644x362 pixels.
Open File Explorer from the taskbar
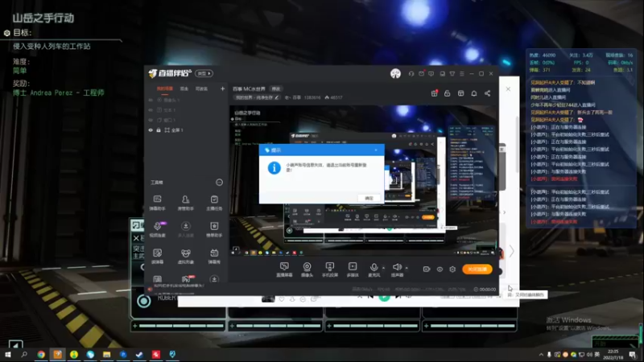(x=107, y=355)
